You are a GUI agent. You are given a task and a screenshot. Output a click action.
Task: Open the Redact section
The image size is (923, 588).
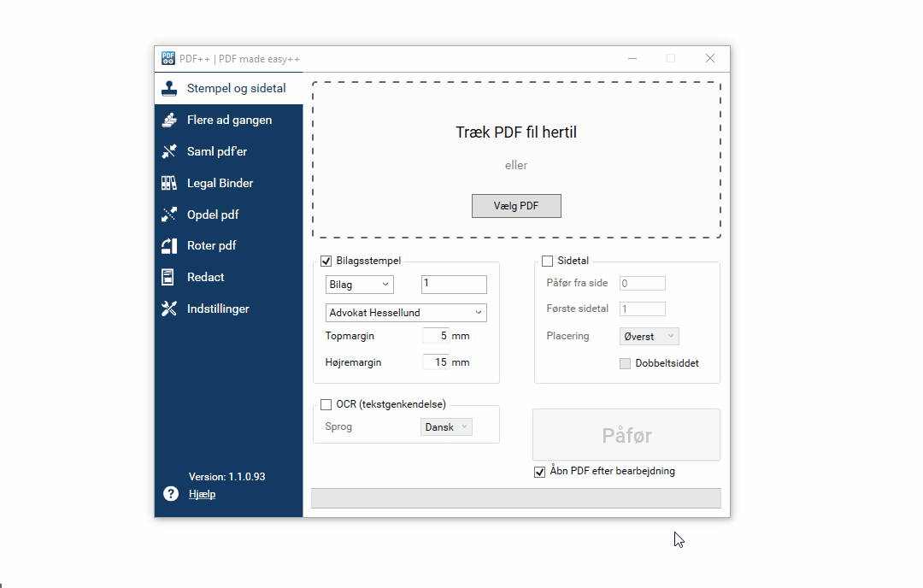point(229,277)
